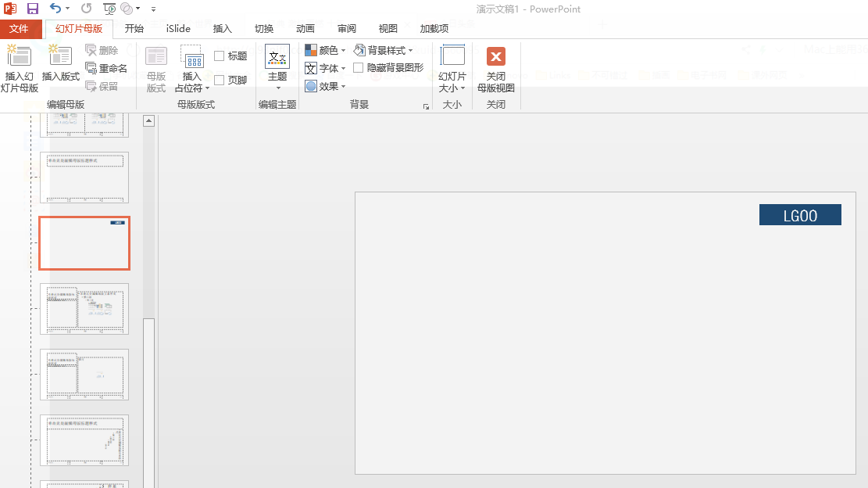The width and height of the screenshot is (868, 488).
Task: Click the Save icon in quick access toolbar
Action: [33, 9]
